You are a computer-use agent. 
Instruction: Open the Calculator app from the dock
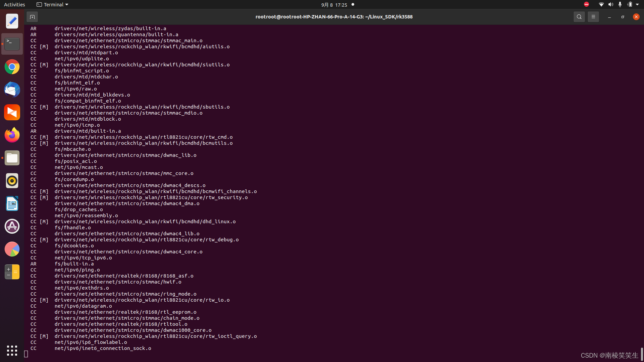(12, 271)
